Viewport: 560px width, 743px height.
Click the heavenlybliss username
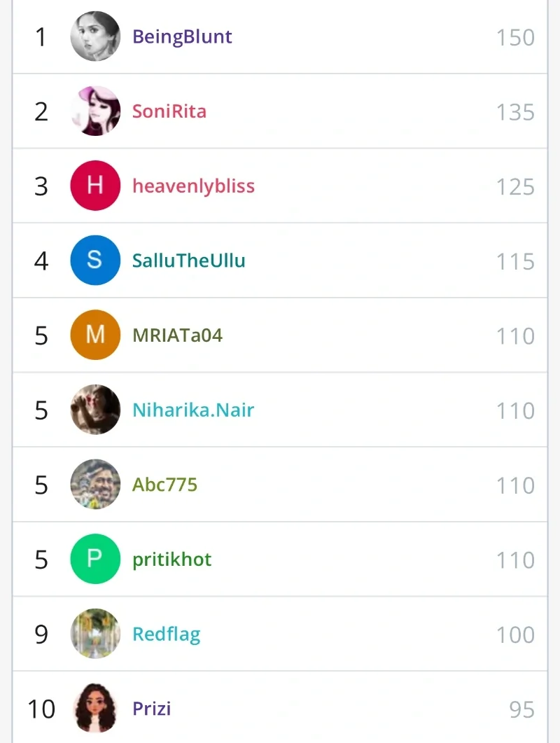193,186
